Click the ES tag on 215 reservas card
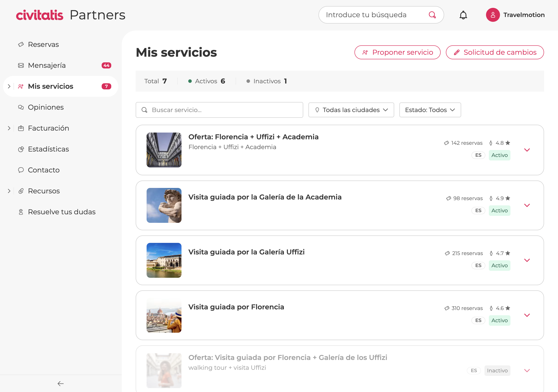This screenshot has width=558, height=392. pyautogui.click(x=478, y=266)
